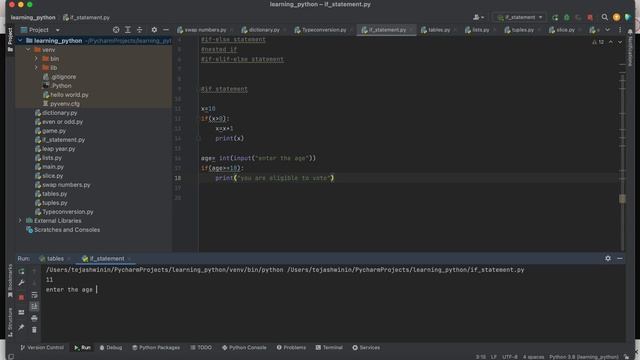Clear Run console with trash icon
This screenshot has width=640, height=360.
(x=34, y=329)
